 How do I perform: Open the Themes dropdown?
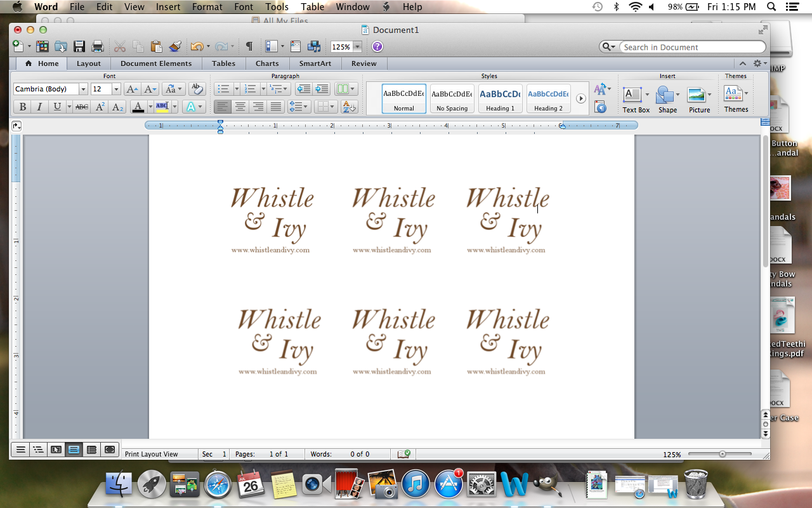tap(736, 98)
